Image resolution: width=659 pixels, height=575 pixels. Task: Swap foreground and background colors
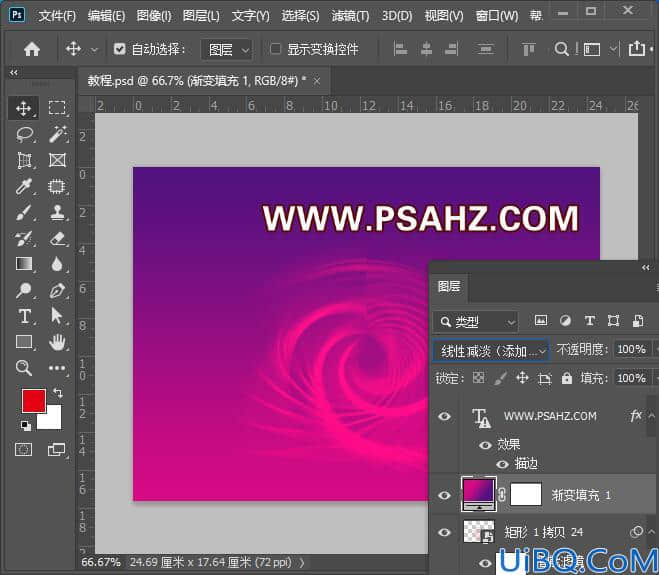(58, 393)
